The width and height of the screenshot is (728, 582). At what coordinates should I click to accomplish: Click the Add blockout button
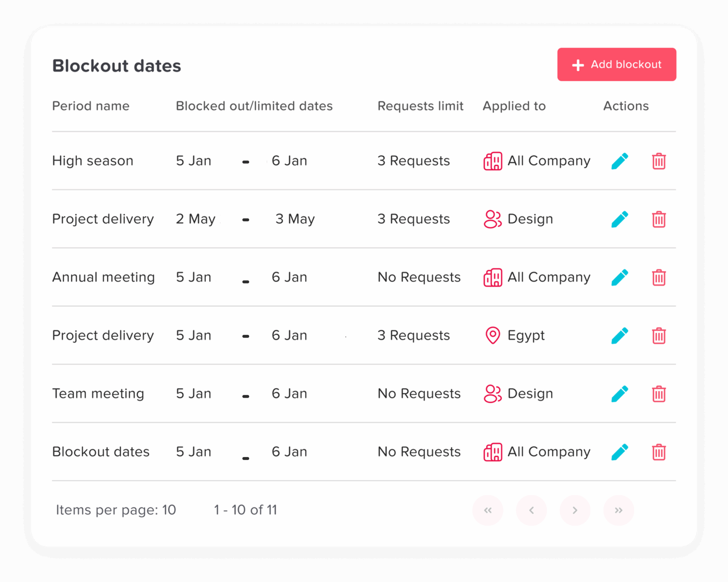tap(616, 65)
